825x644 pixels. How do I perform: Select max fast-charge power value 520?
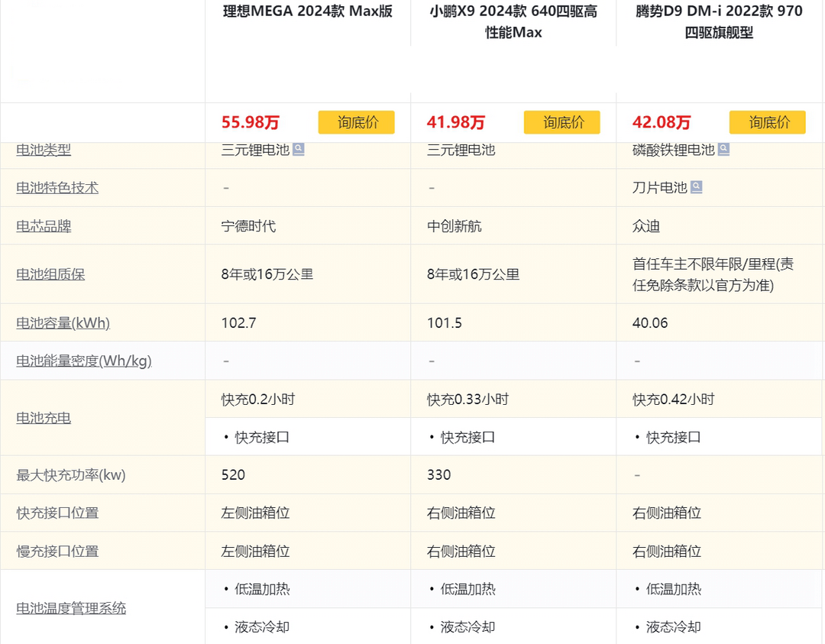[x=233, y=474]
